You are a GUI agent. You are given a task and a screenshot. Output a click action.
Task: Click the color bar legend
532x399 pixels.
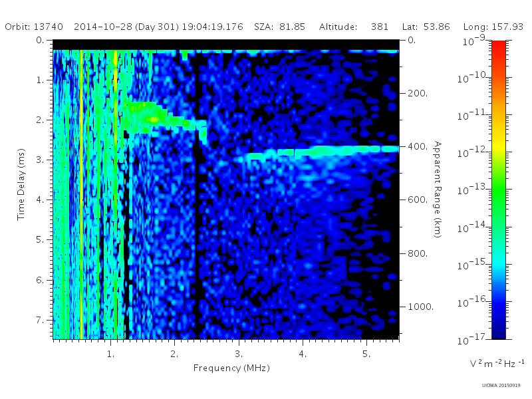coord(498,190)
